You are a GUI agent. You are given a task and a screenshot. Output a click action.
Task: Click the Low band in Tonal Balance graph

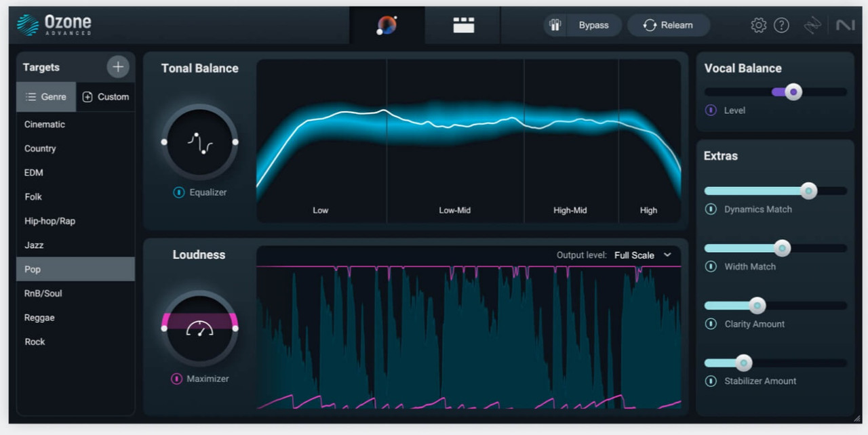pos(321,141)
